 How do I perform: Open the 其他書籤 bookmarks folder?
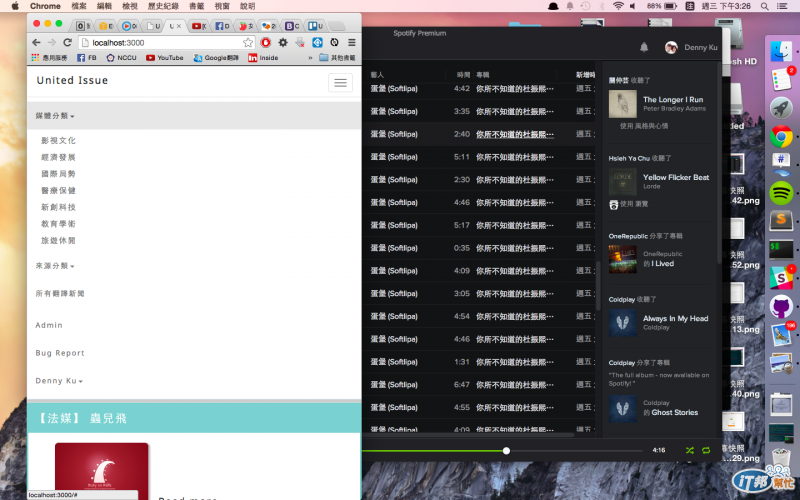click(x=337, y=58)
